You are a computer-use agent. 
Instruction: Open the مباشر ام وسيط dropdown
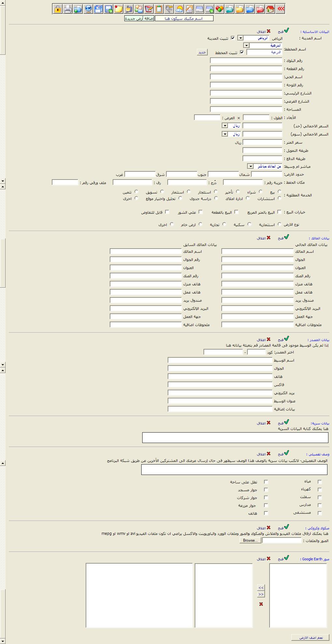(250, 166)
